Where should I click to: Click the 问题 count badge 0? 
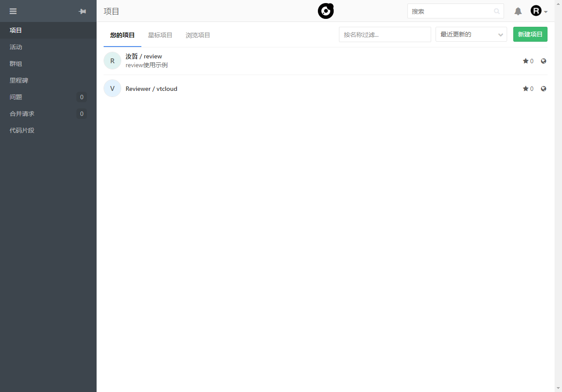pos(82,97)
